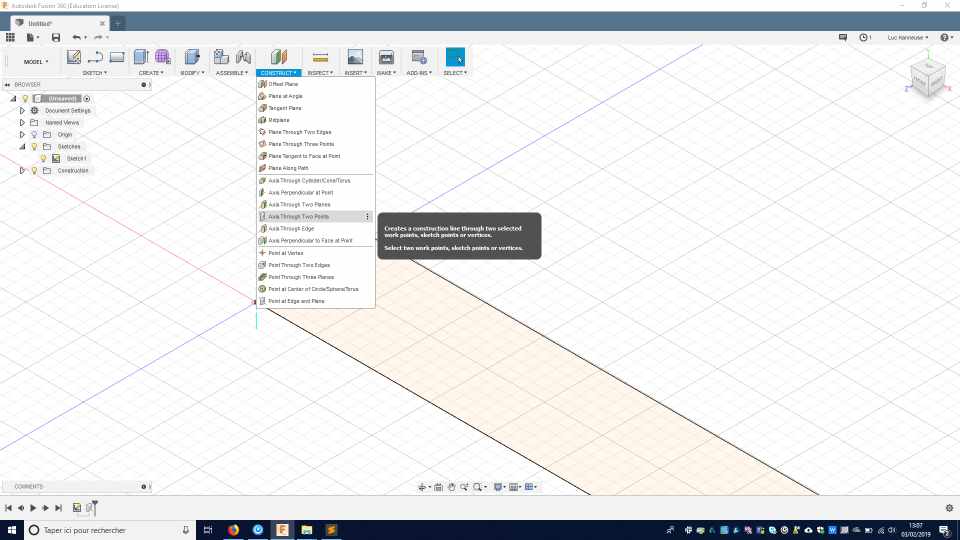The image size is (960, 540).
Task: Open the Help question mark menu
Action: pyautogui.click(x=947, y=37)
